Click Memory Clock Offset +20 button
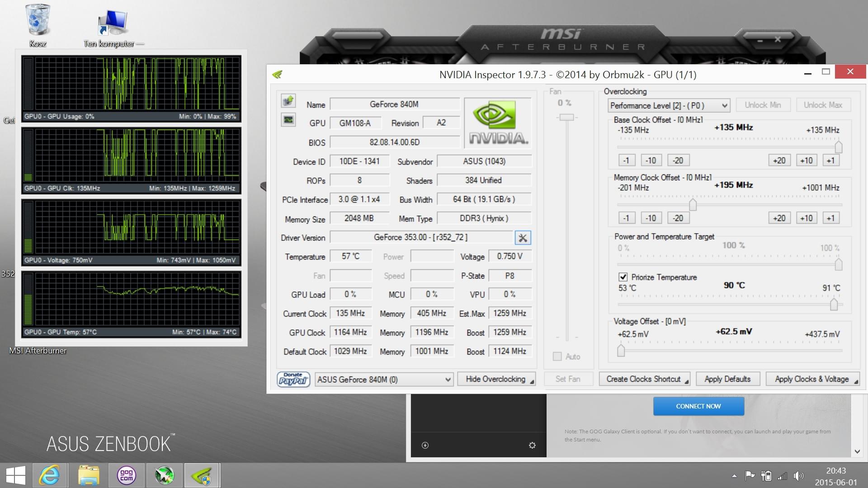The height and width of the screenshot is (488, 868). point(779,218)
